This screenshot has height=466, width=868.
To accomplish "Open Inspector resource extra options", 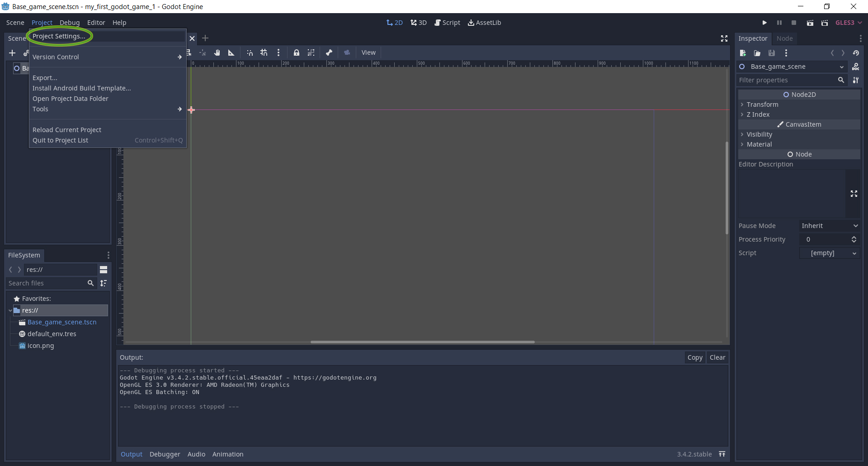I will 786,53.
